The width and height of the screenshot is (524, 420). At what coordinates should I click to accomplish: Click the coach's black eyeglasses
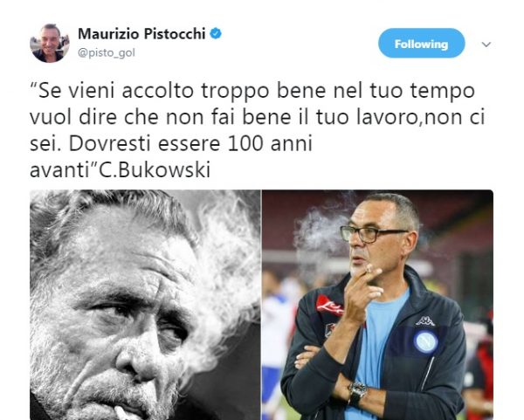click(372, 233)
